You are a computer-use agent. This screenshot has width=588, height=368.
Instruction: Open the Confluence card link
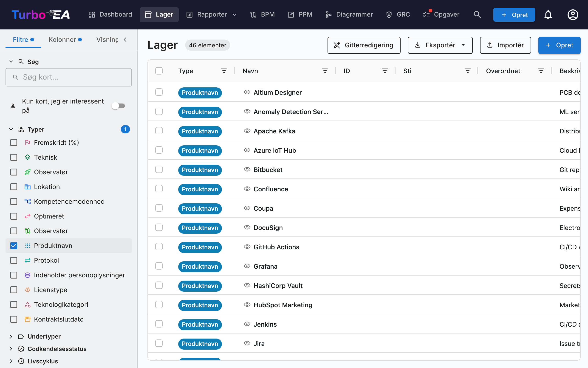271,189
